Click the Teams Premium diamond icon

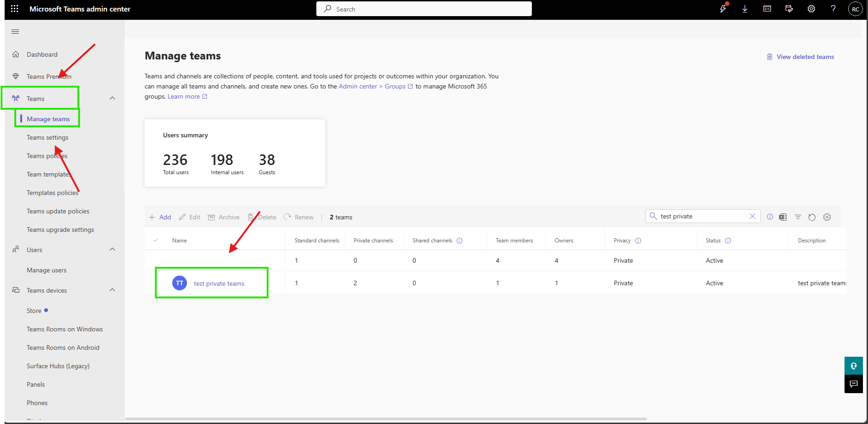pyautogui.click(x=16, y=77)
